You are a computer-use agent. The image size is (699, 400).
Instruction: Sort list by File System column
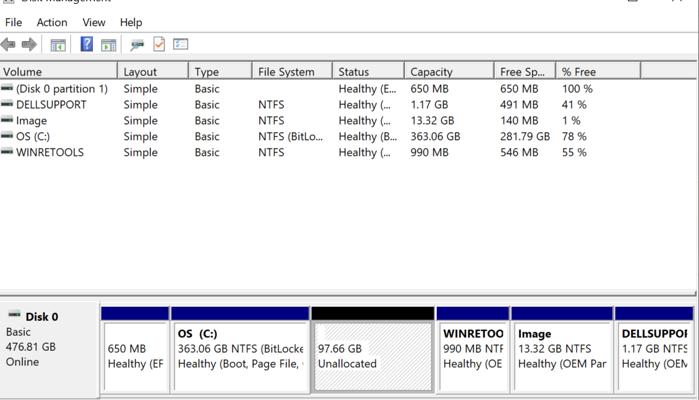tap(291, 72)
